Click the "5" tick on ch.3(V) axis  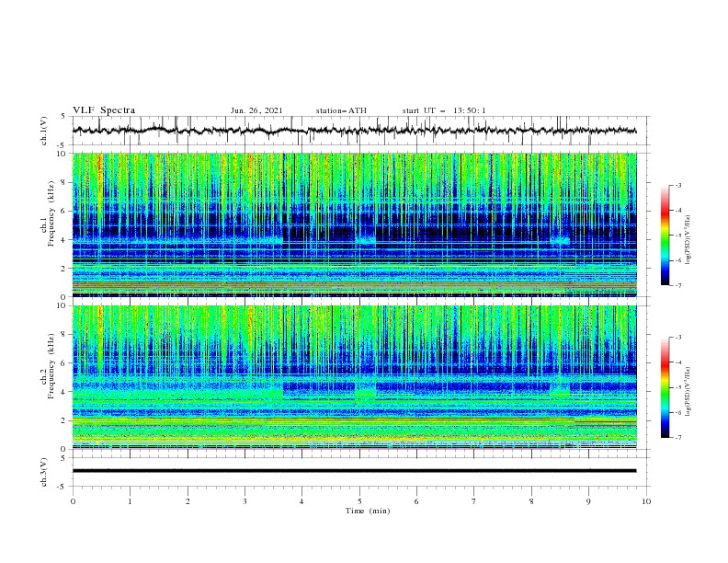point(63,458)
